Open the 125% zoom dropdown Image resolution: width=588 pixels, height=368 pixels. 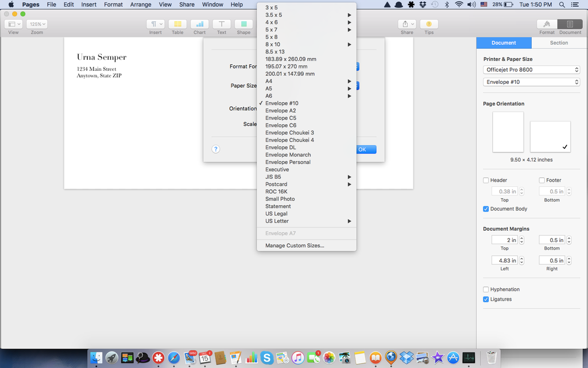coord(37,24)
